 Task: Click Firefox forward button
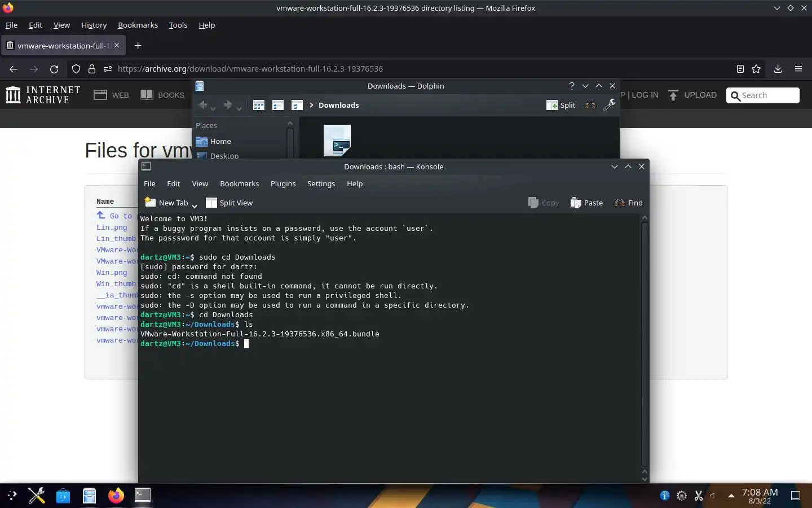pyautogui.click(x=34, y=69)
